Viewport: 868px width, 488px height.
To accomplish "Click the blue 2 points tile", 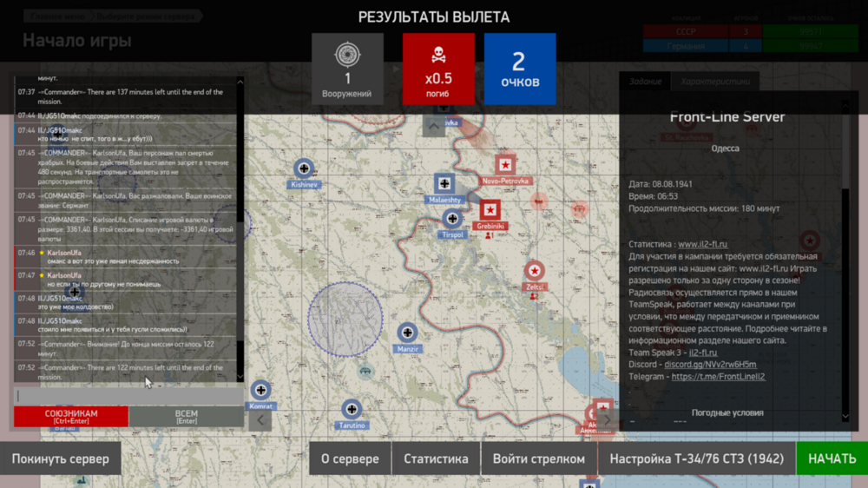I will (x=520, y=69).
